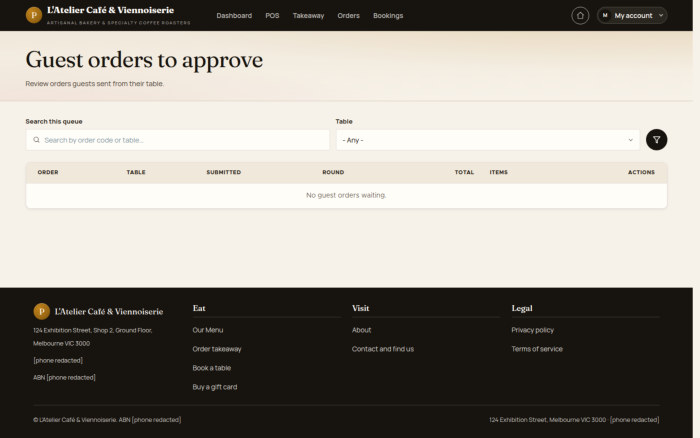Viewport: 700px width, 438px height.
Task: Click the ITEMS column header
Action: tap(498, 172)
